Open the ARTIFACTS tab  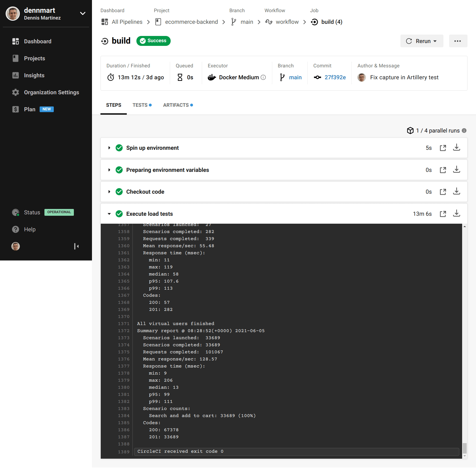pos(176,105)
